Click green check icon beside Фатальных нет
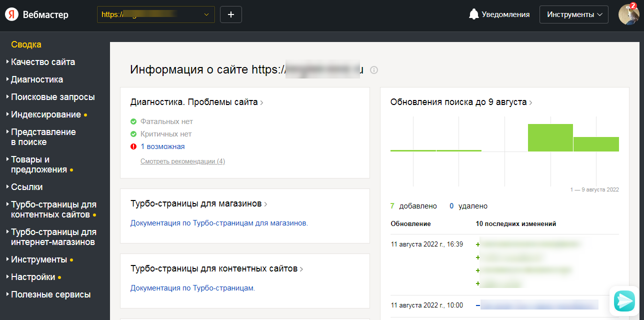The image size is (644, 320). tap(133, 121)
